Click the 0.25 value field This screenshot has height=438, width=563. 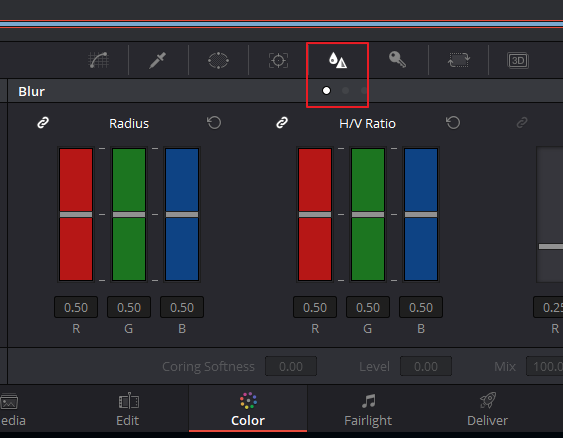[x=548, y=307]
